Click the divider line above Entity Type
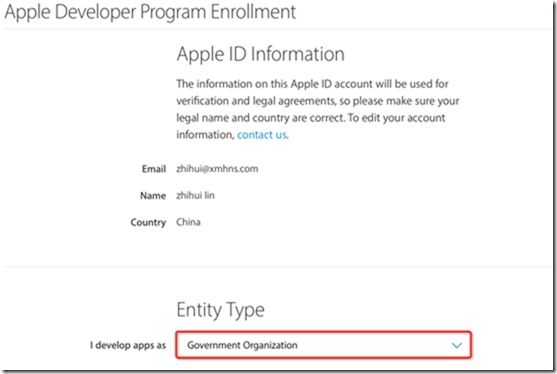Viewport: 557px width, 374px height. coord(277,266)
